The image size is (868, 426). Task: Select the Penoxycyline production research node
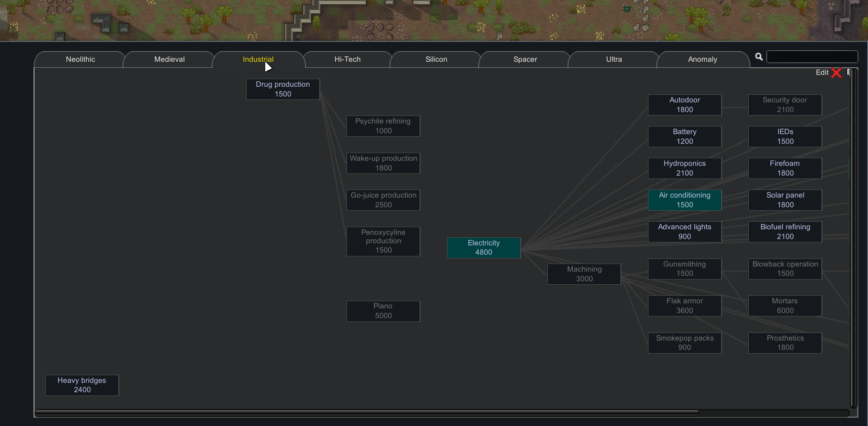pos(383,242)
